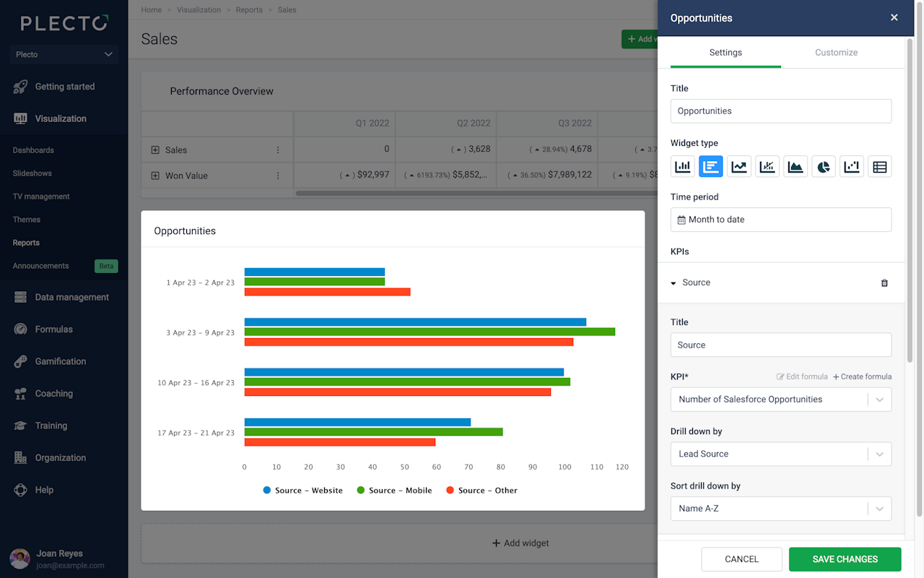Click the Save Changes button
924x578 pixels.
(x=845, y=559)
